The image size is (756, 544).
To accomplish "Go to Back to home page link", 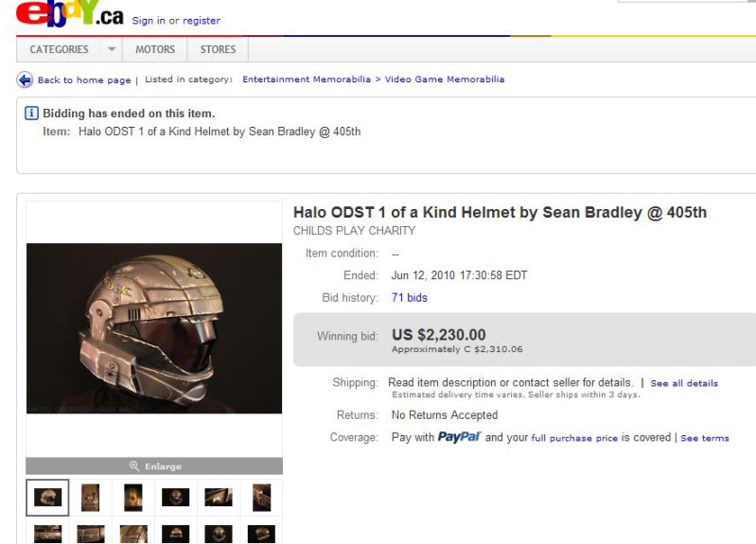I will [84, 80].
